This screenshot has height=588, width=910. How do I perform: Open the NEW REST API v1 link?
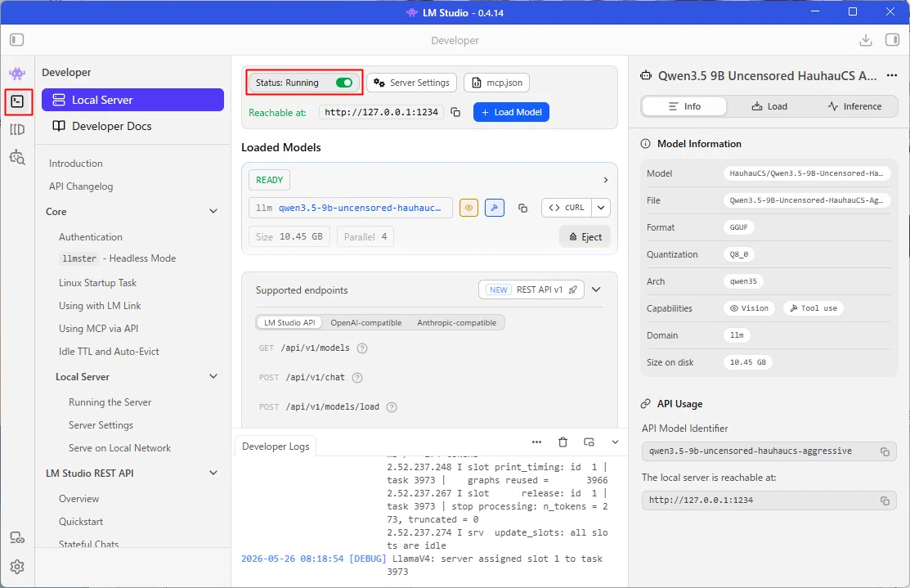[533, 290]
